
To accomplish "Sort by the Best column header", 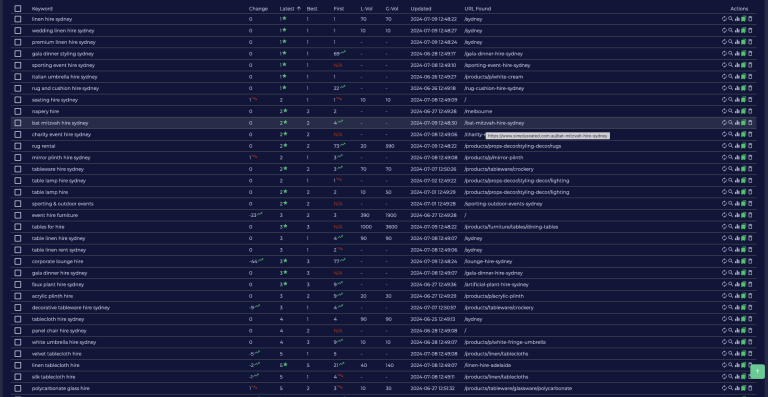I will (312, 8).
